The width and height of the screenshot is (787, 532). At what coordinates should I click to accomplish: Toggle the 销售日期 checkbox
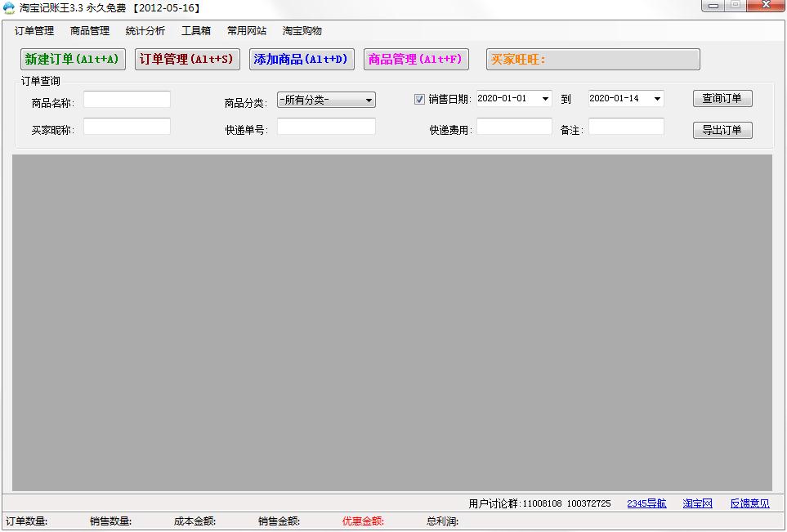click(x=419, y=100)
